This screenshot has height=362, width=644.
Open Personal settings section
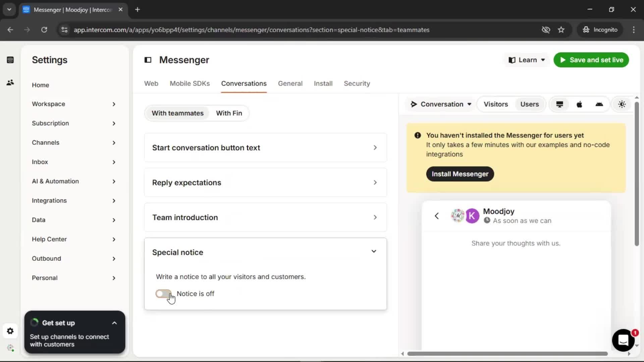(x=74, y=278)
